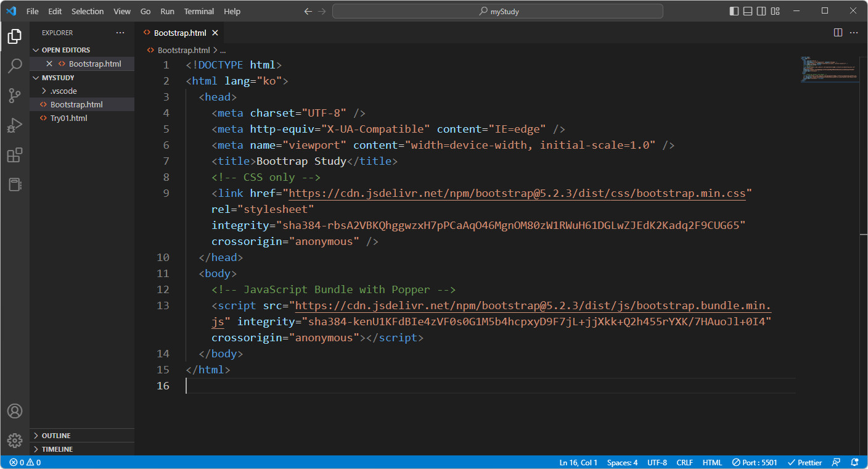Open the Accounts menu in activity bar
The width and height of the screenshot is (868, 469).
click(x=15, y=411)
